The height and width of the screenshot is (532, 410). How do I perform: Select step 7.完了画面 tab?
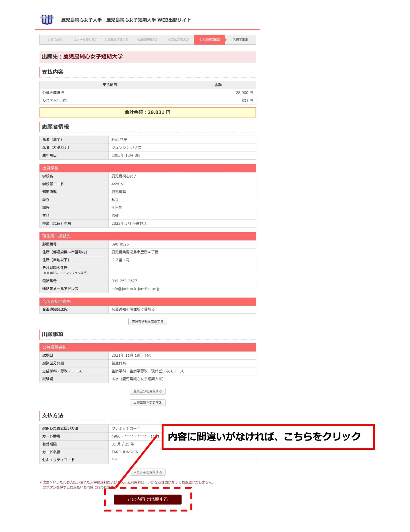[x=240, y=40]
